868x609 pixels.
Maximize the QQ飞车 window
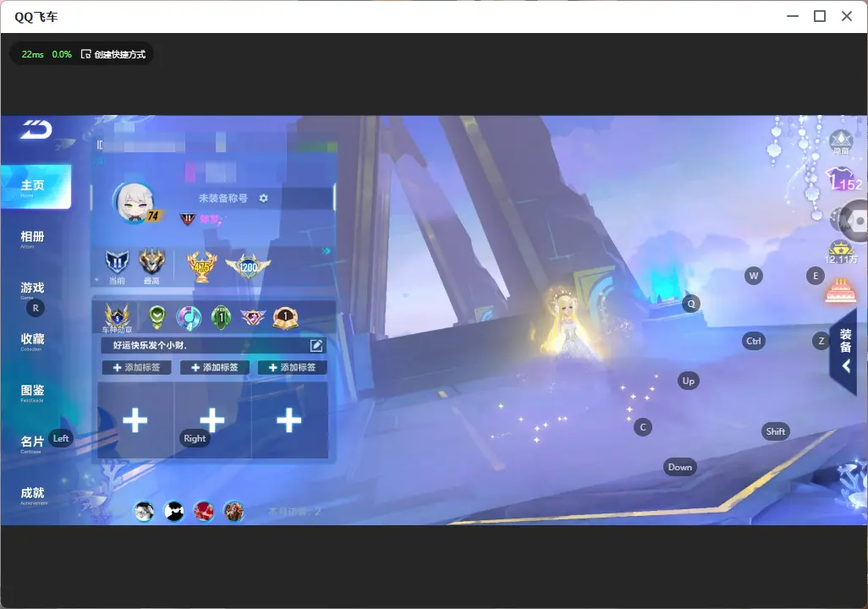(x=820, y=17)
